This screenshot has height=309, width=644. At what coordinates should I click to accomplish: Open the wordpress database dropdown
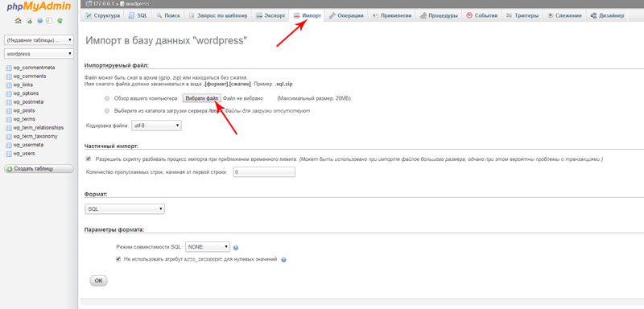click(39, 53)
